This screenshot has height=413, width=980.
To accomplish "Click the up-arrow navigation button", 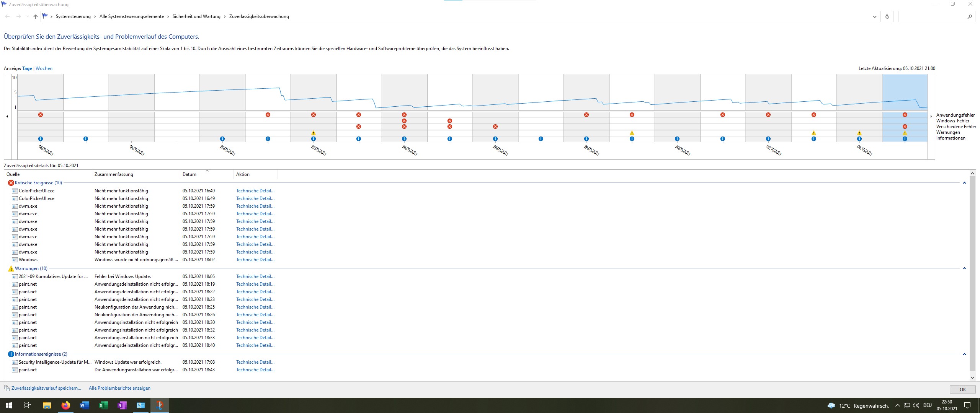I will point(35,16).
